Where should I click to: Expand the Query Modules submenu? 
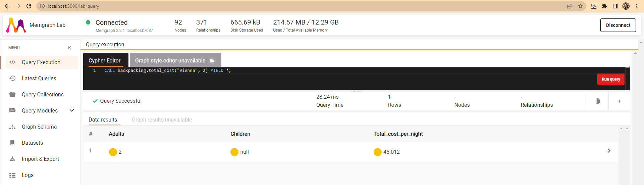coord(72,110)
